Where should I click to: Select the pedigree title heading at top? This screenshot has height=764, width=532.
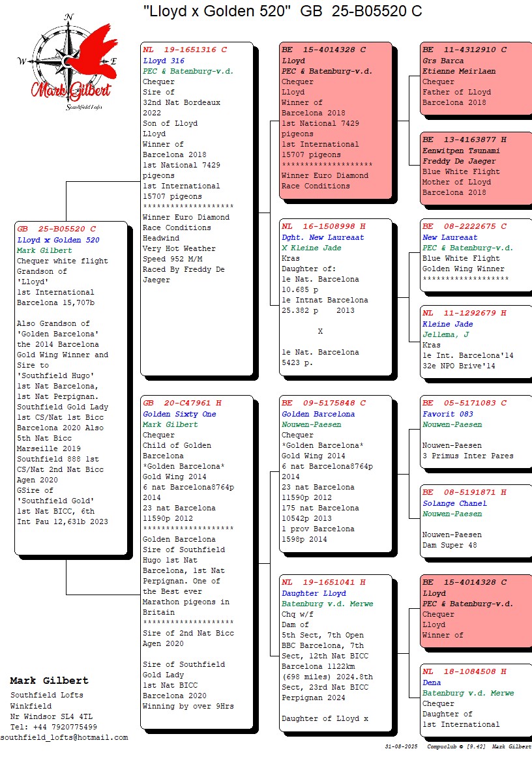coord(282,11)
